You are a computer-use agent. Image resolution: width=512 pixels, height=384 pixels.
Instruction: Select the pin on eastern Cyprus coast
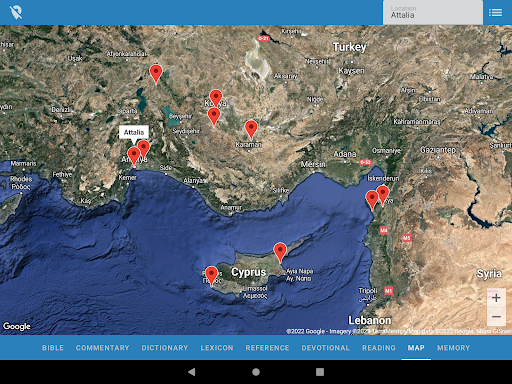[x=280, y=252]
